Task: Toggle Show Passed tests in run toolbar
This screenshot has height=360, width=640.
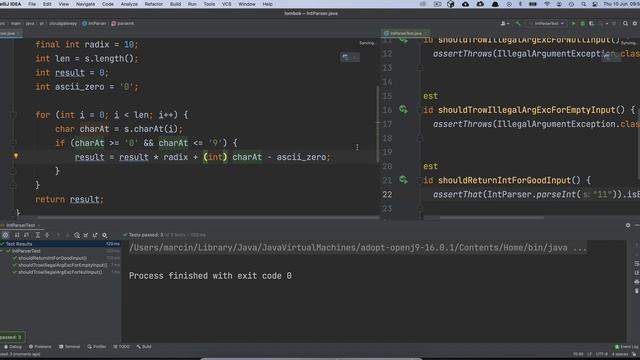Action: [5, 235]
